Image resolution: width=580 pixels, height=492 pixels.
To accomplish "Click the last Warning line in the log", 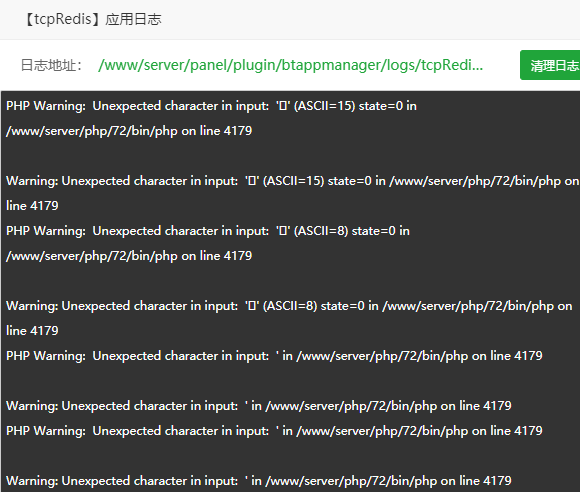I will tap(259, 481).
